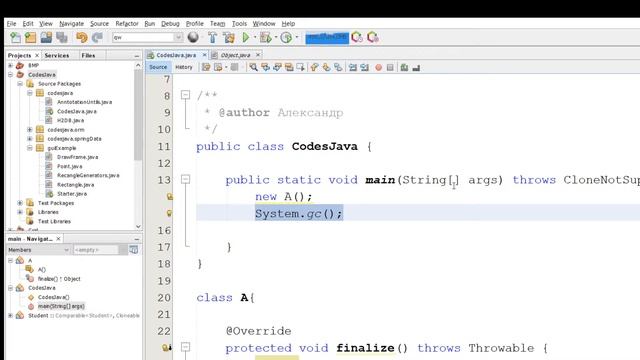This screenshot has height=360, width=640.
Task: Select DrawFrame.java in the project tree
Action: tap(77, 157)
